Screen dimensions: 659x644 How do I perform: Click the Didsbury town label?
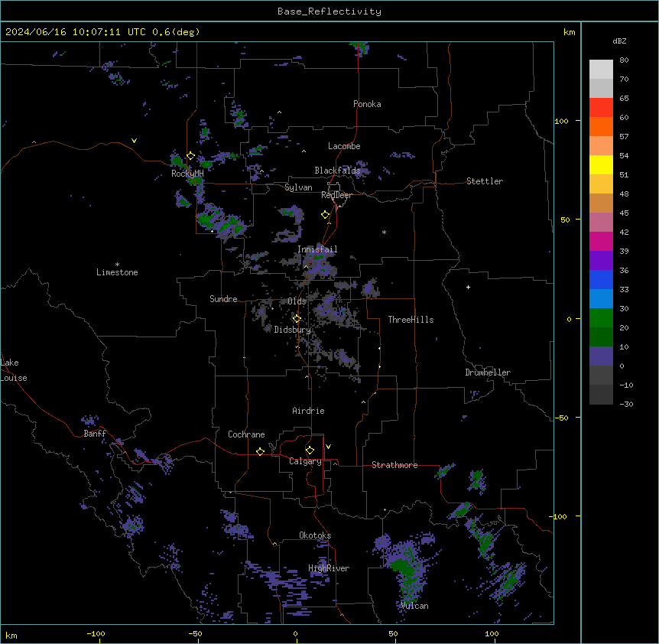click(293, 330)
